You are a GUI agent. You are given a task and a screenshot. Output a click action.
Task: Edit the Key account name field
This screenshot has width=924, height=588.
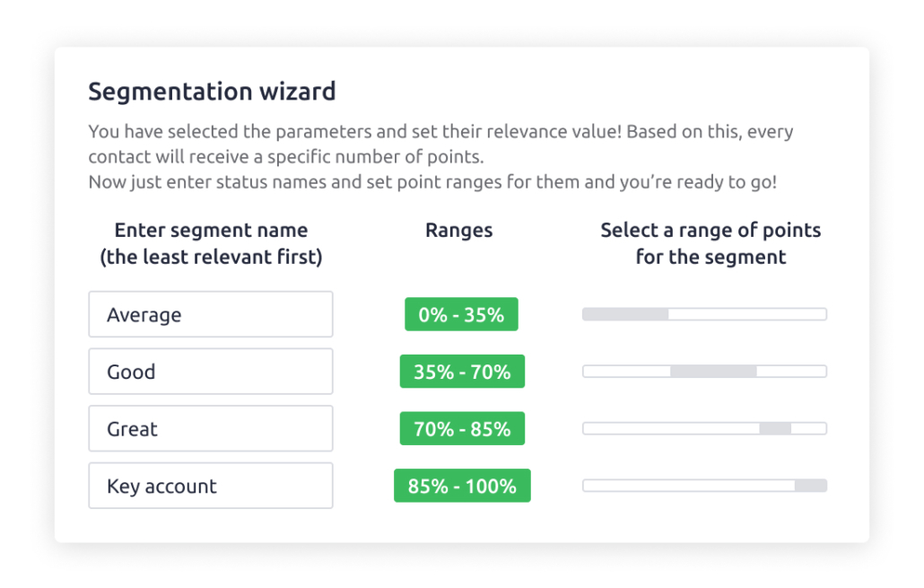click(210, 487)
